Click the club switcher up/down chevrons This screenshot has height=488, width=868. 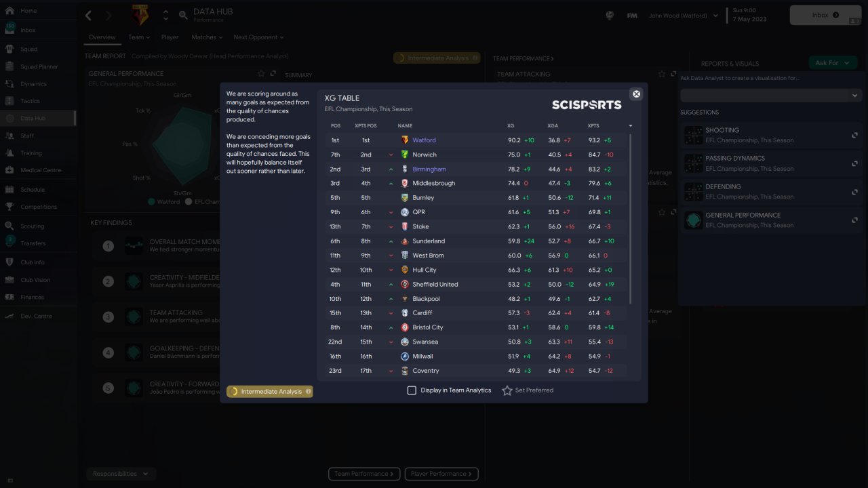point(166,15)
